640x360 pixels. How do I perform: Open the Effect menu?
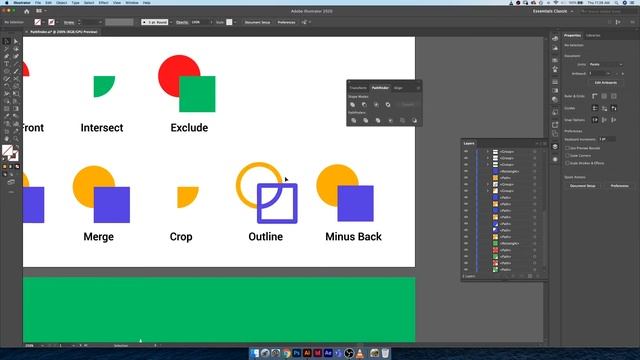(x=103, y=2)
